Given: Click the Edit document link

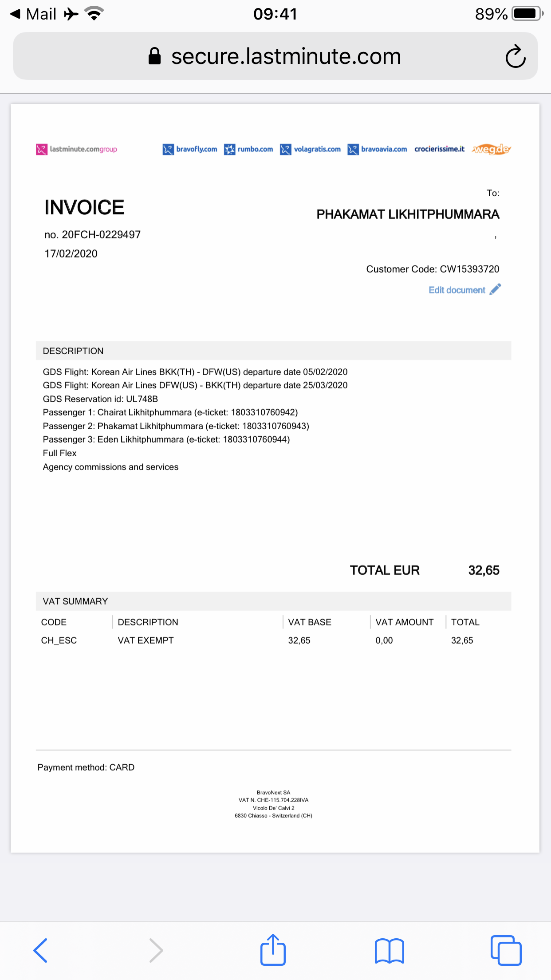Looking at the screenshot, I should tap(457, 290).
